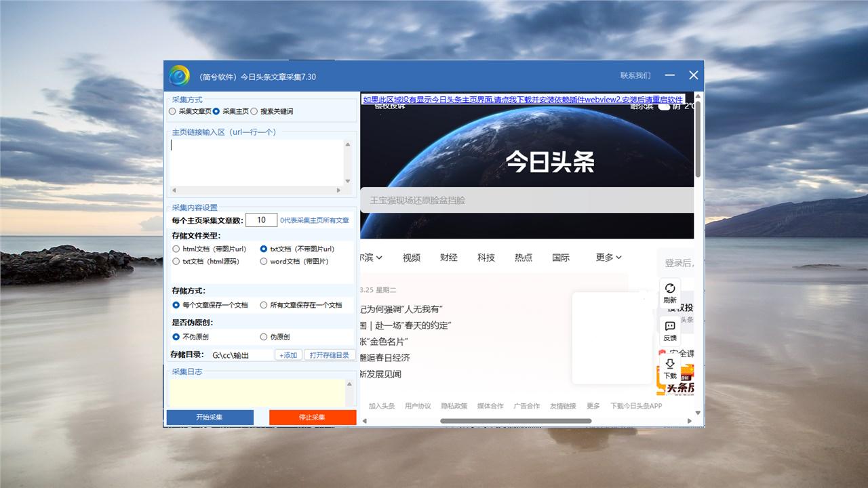Select the 搜索关键词 radio option
868x488 pixels.
click(x=254, y=111)
